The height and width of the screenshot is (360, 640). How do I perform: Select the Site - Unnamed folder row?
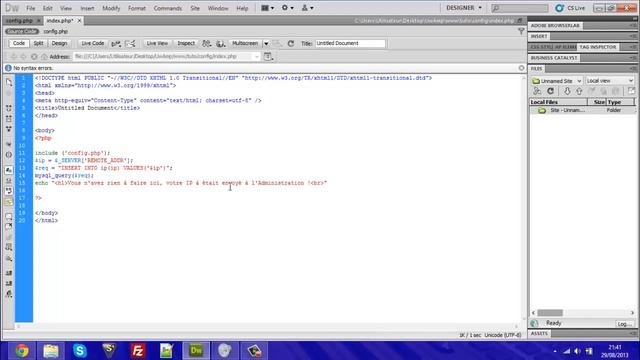click(x=582, y=110)
